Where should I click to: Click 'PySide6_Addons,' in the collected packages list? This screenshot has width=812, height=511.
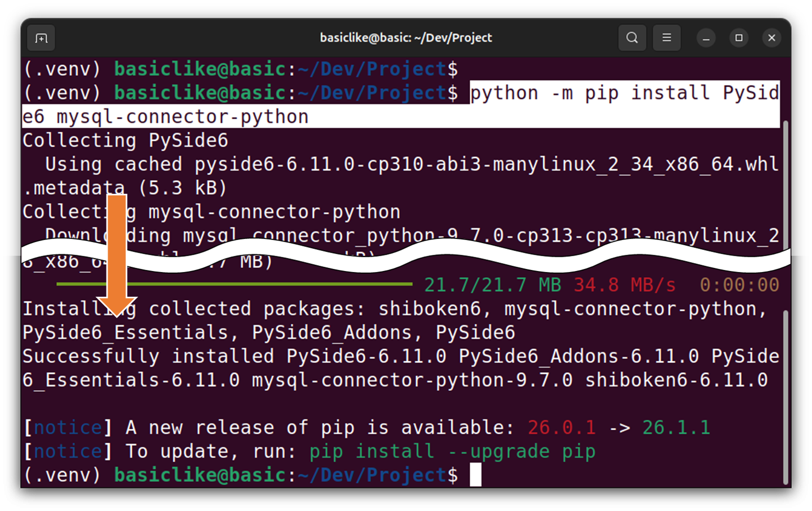[338, 333]
